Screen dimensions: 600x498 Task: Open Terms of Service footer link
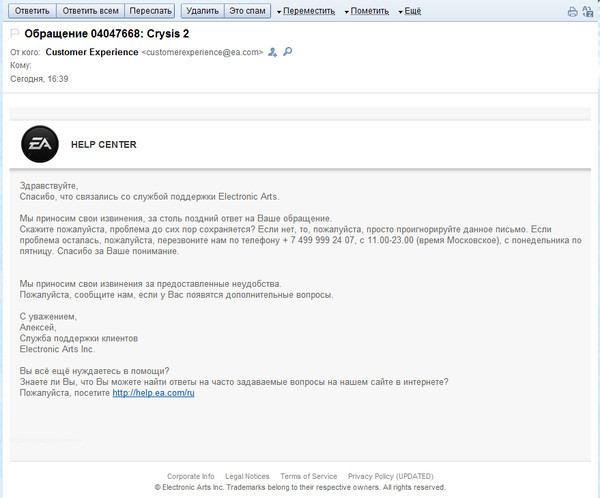coord(308,476)
